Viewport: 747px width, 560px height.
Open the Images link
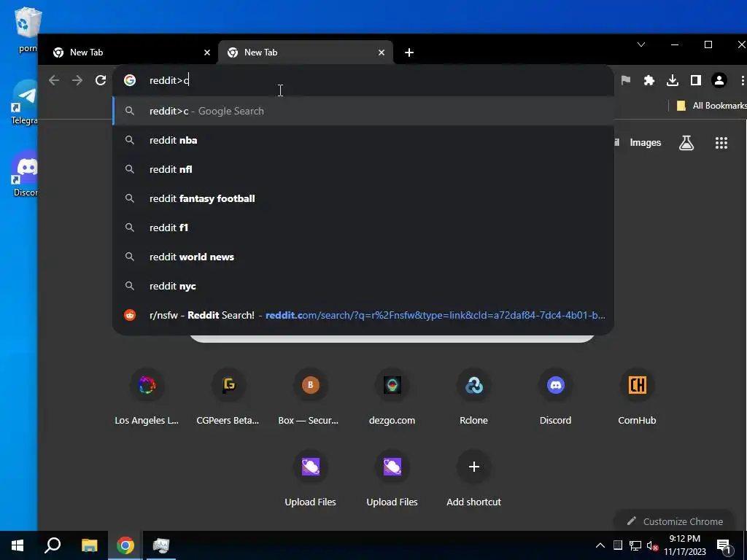[645, 143]
